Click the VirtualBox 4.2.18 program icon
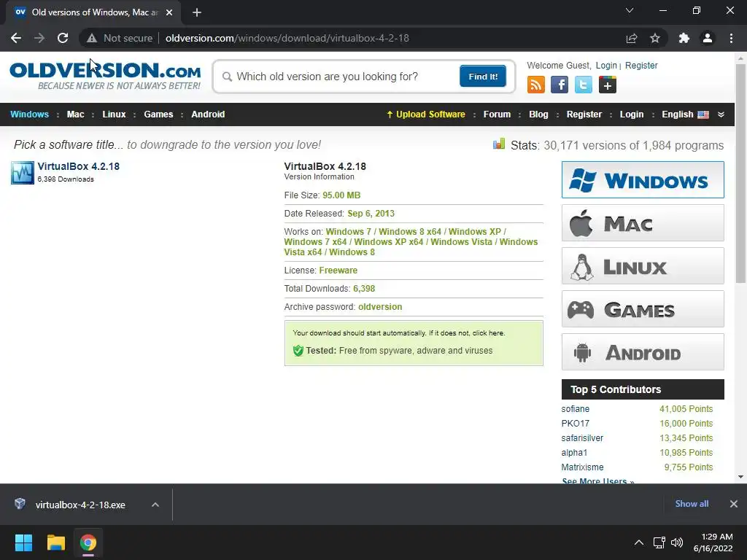Image resolution: width=747 pixels, height=560 pixels. click(x=23, y=172)
